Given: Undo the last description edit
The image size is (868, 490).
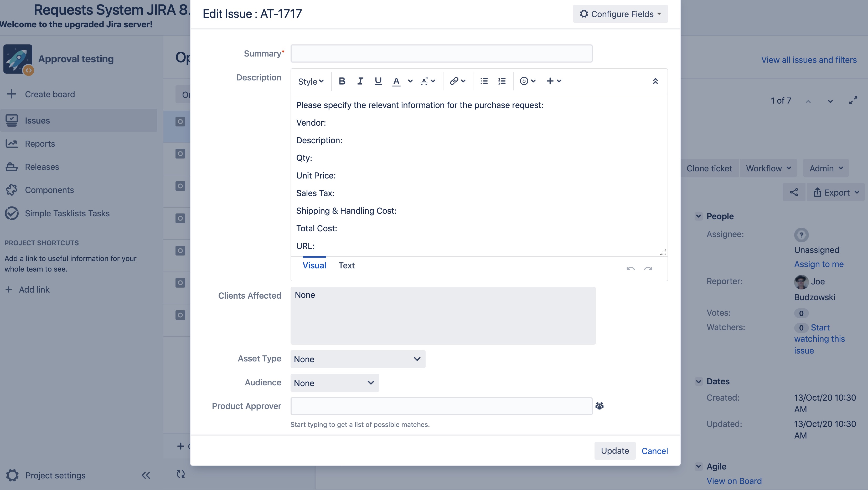Looking at the screenshot, I should 630,268.
